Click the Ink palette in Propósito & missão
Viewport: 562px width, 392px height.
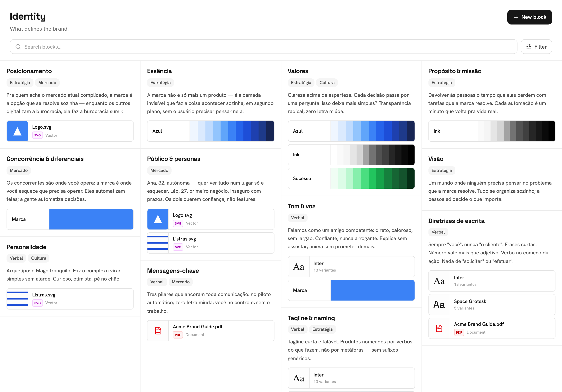coord(492,131)
